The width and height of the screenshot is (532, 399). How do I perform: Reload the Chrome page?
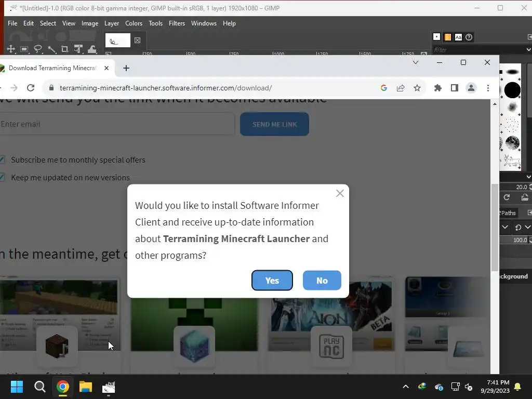pos(31,88)
